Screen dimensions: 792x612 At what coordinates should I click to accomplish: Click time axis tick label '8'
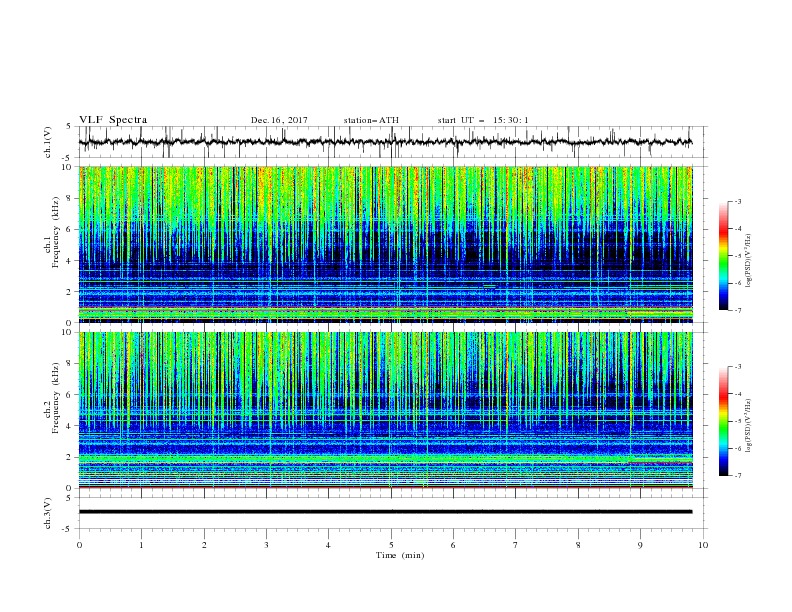click(x=578, y=545)
